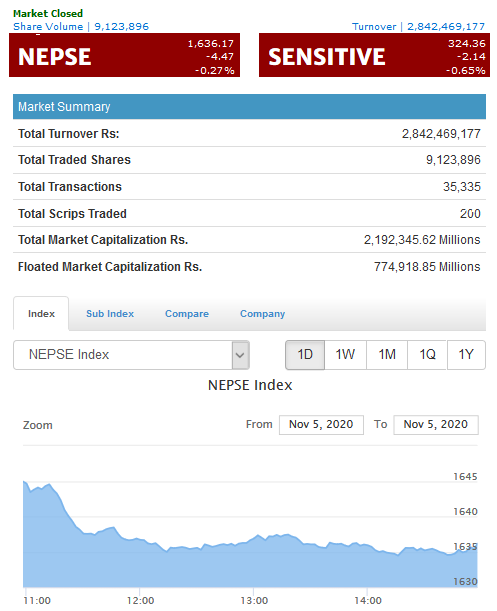Click the NEPSE percent change -0.27%
Image resolution: width=497 pixels, height=611 pixels.
215,71
